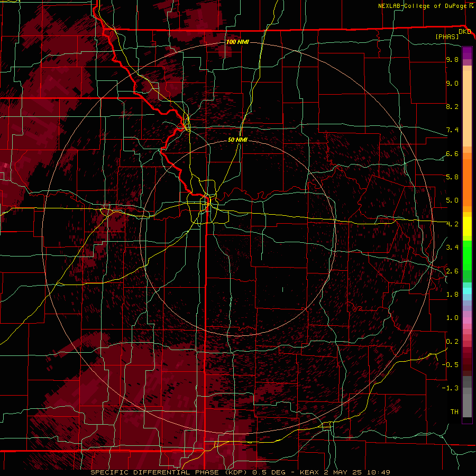
Task: Click the 3.4 scale value
Action: [x=452, y=248]
